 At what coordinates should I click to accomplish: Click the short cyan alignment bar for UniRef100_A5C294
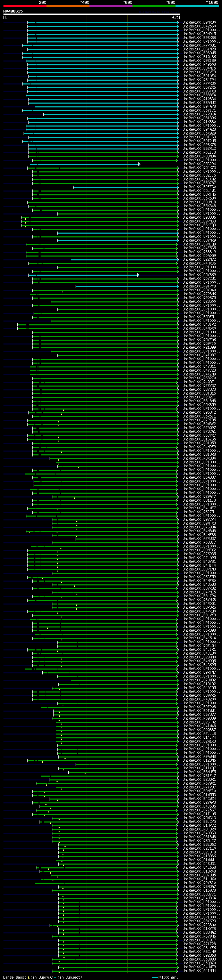pyautogui.click(x=85, y=164)
